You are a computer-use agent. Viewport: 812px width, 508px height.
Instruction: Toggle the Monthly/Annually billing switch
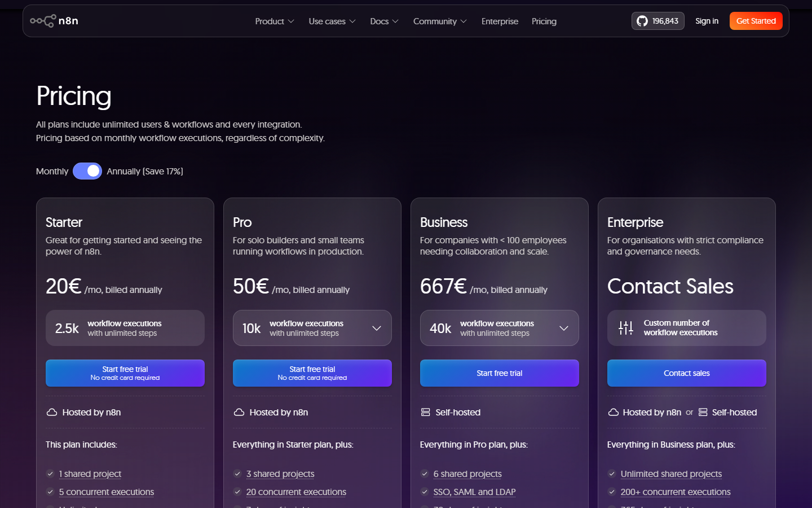pos(87,171)
